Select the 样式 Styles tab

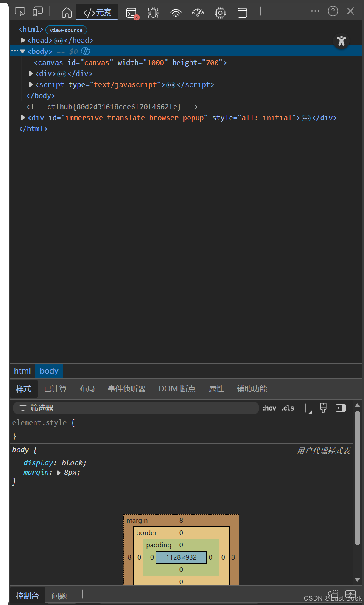pos(24,389)
